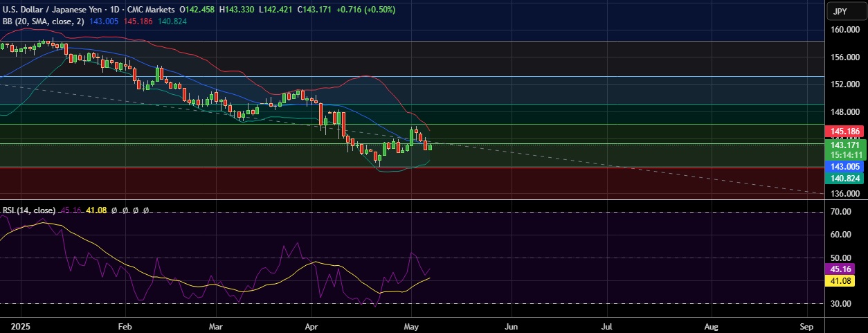Click the 15:14:11 countdown timer label
Screen dimensions: 868x333
[845, 155]
